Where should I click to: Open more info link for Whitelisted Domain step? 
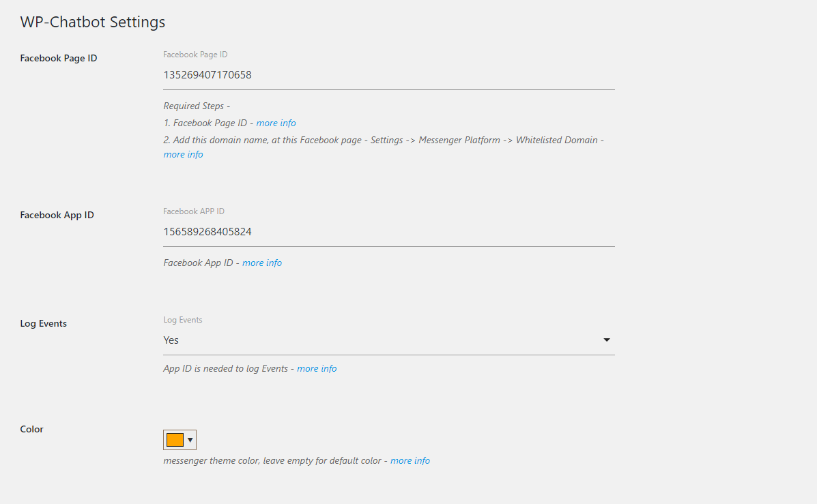183,155
